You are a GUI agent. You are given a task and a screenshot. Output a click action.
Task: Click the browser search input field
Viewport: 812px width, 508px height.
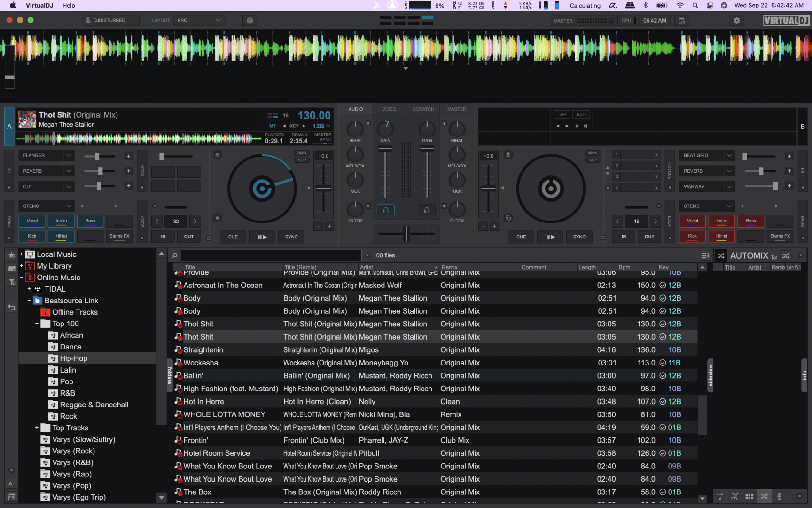[x=271, y=255]
